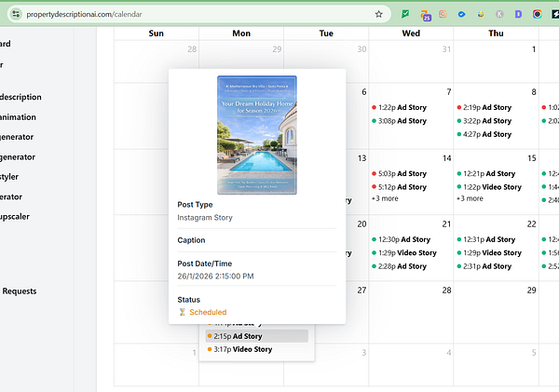The height and width of the screenshot is (392, 559).
Task: Open the 5:12p Ad Story on Wednesday 14
Action: [x=399, y=187]
